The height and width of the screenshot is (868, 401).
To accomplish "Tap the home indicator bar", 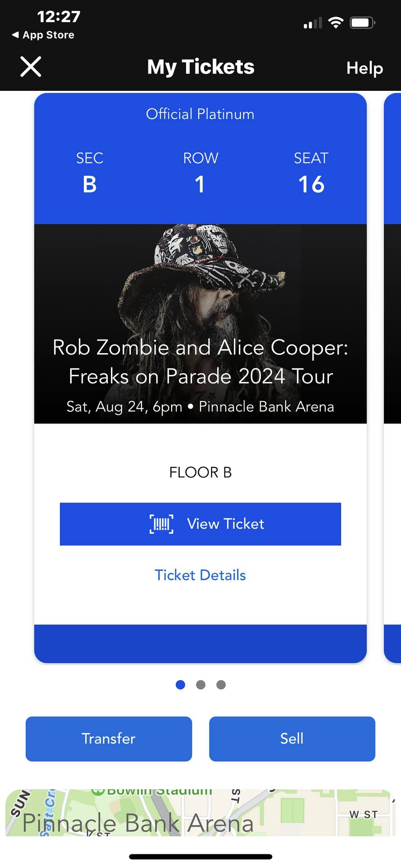I will 200,857.
